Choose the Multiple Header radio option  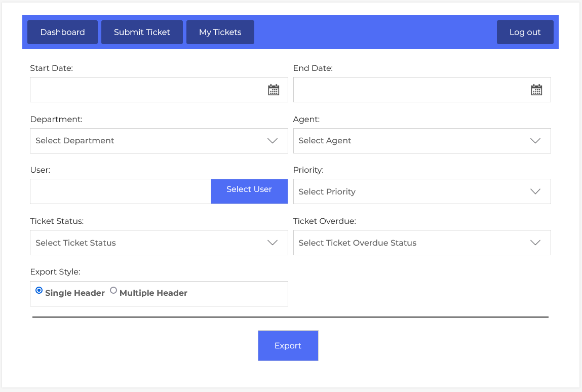click(113, 291)
